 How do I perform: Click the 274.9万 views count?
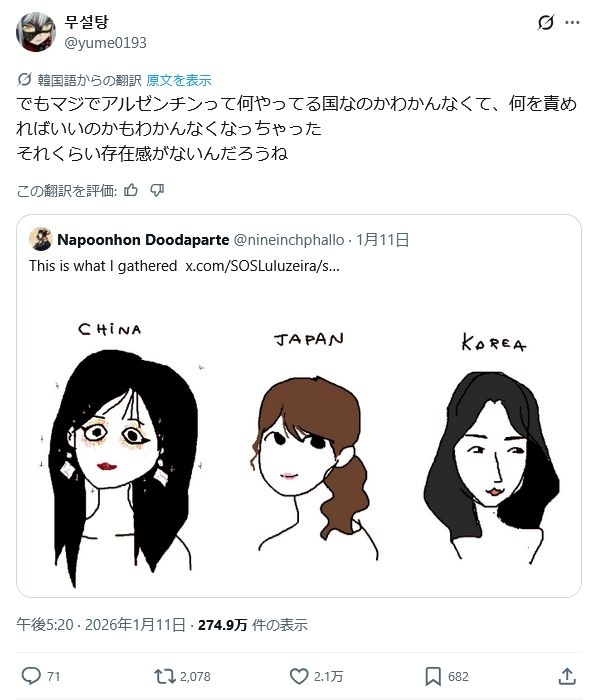click(x=223, y=625)
